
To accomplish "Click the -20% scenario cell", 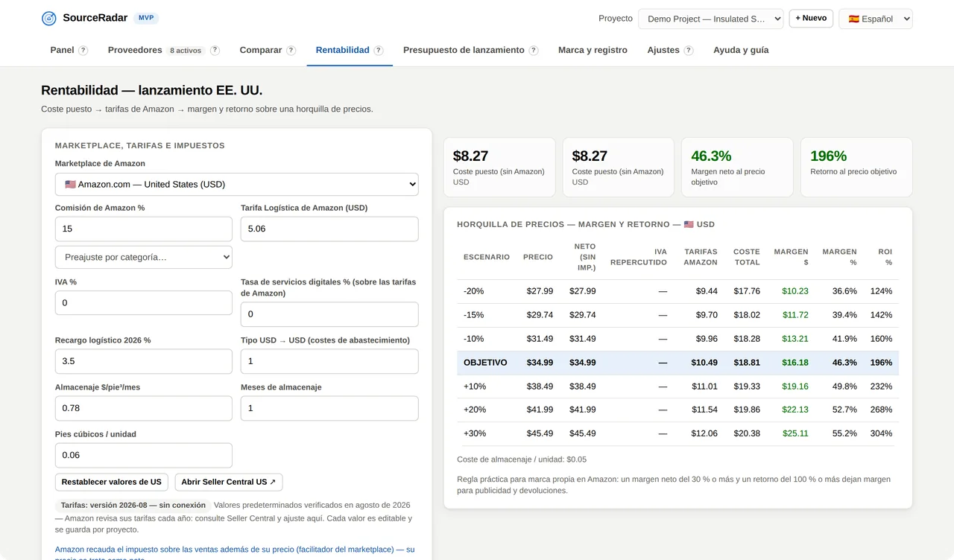I will 473,291.
